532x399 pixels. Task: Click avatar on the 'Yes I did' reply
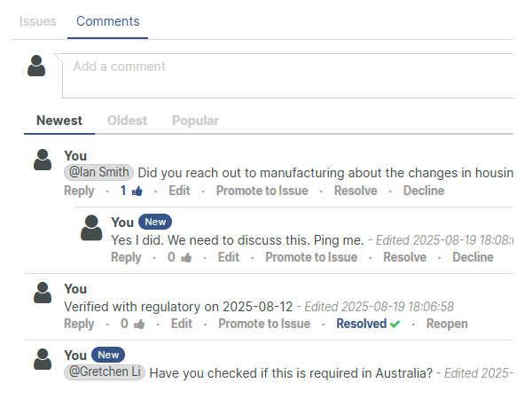coord(90,227)
